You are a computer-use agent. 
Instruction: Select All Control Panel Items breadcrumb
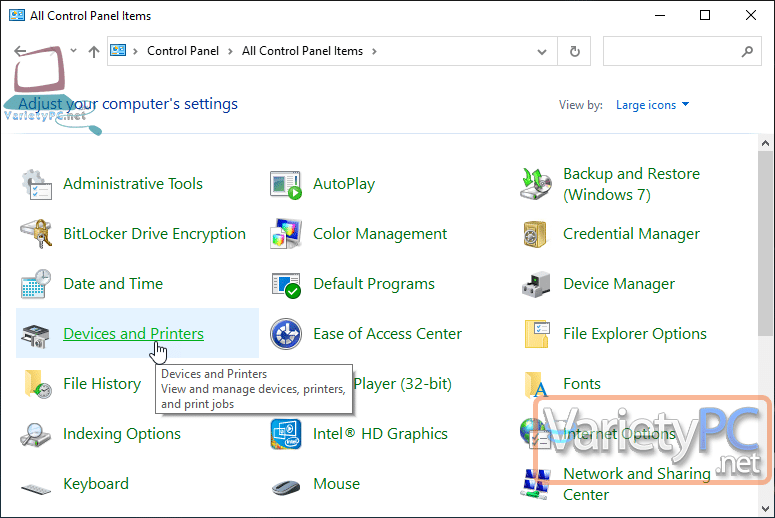302,51
